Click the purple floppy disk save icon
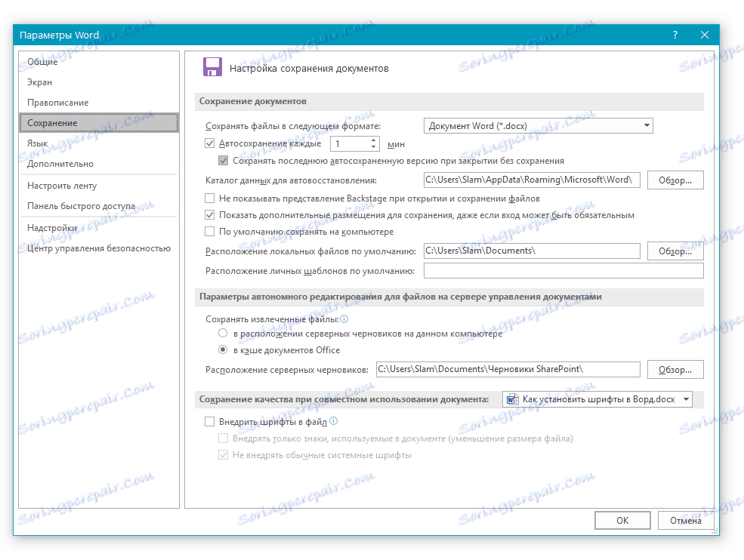 (x=212, y=67)
